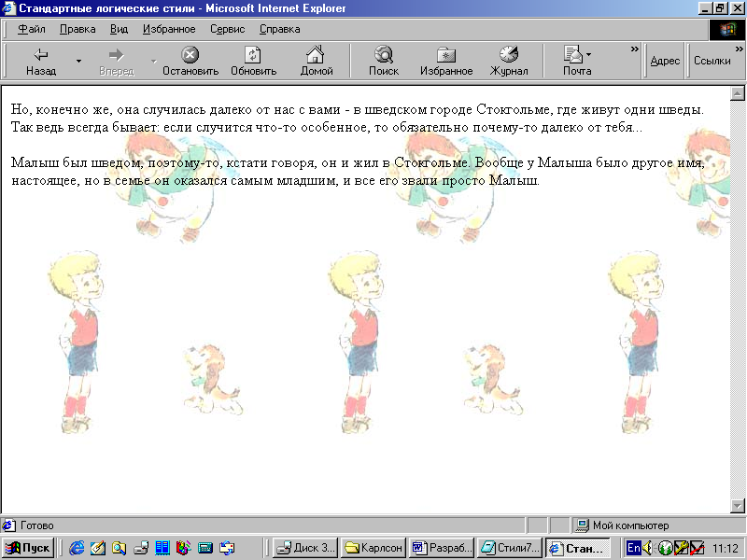
Task: Click the Мой компьютер security zone
Action: point(658,525)
